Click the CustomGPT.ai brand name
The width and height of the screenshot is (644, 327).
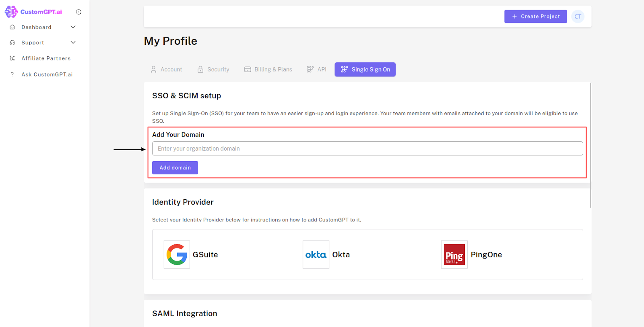pos(41,12)
